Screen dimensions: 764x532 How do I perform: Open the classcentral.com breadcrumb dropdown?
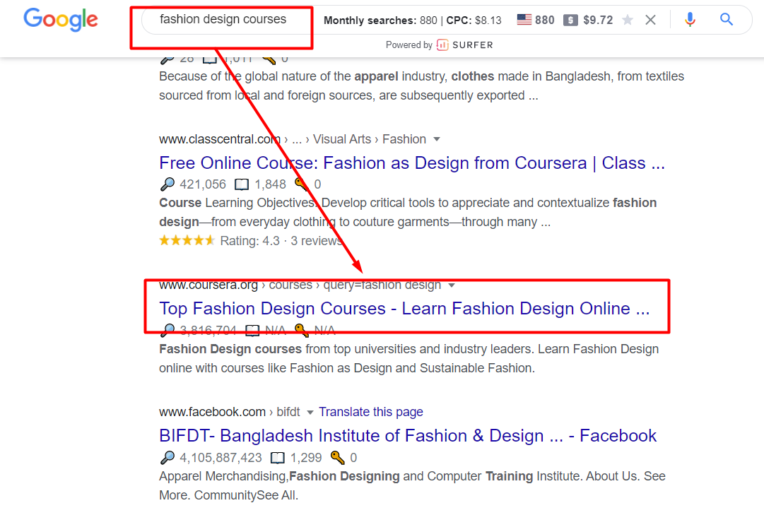click(437, 138)
